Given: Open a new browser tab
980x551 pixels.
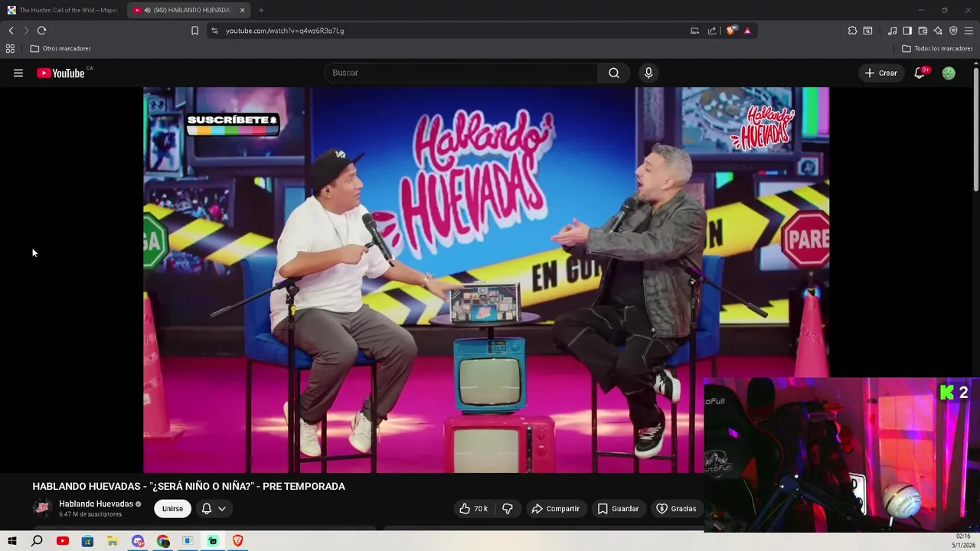Looking at the screenshot, I should (x=261, y=10).
